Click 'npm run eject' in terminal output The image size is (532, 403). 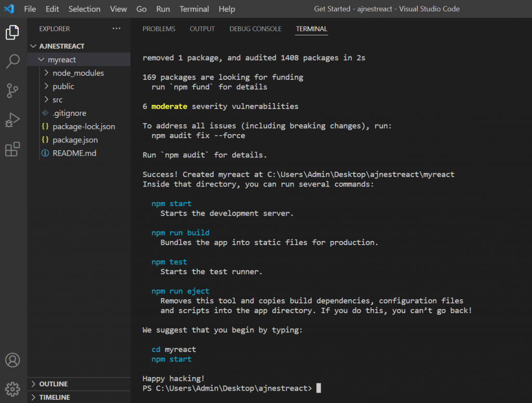[x=180, y=291]
